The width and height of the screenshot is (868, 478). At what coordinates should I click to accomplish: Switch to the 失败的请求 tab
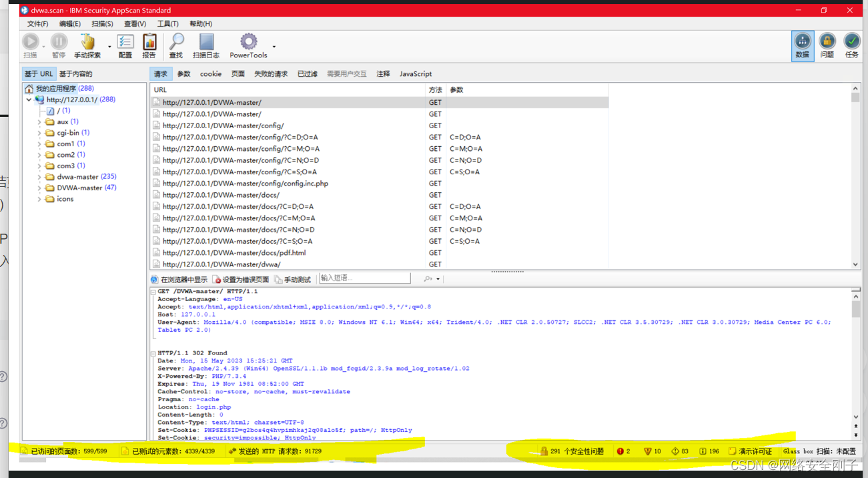click(271, 74)
